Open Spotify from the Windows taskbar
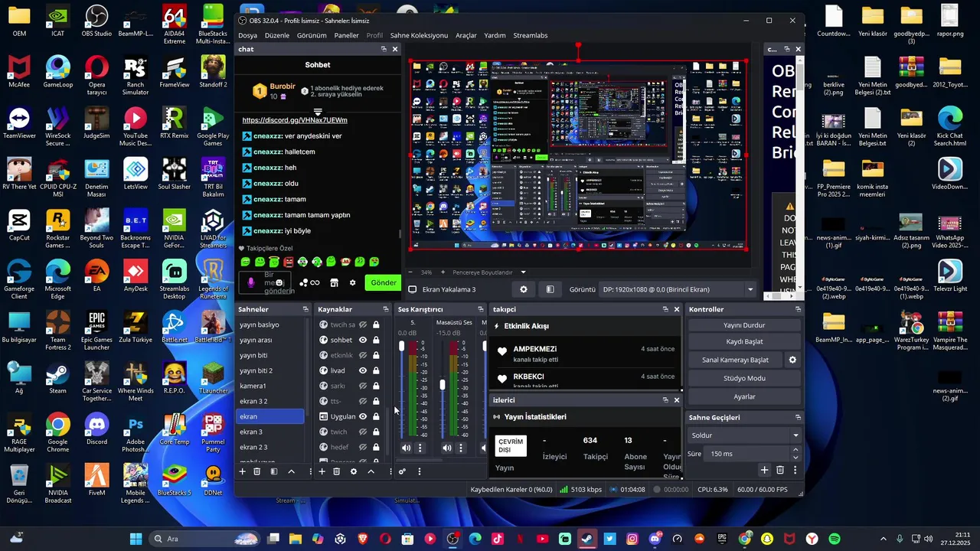Viewport: 980px width, 551px height. [834, 539]
